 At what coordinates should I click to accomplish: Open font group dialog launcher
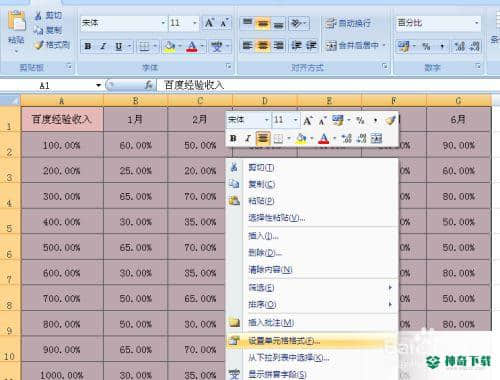pyautogui.click(x=229, y=66)
